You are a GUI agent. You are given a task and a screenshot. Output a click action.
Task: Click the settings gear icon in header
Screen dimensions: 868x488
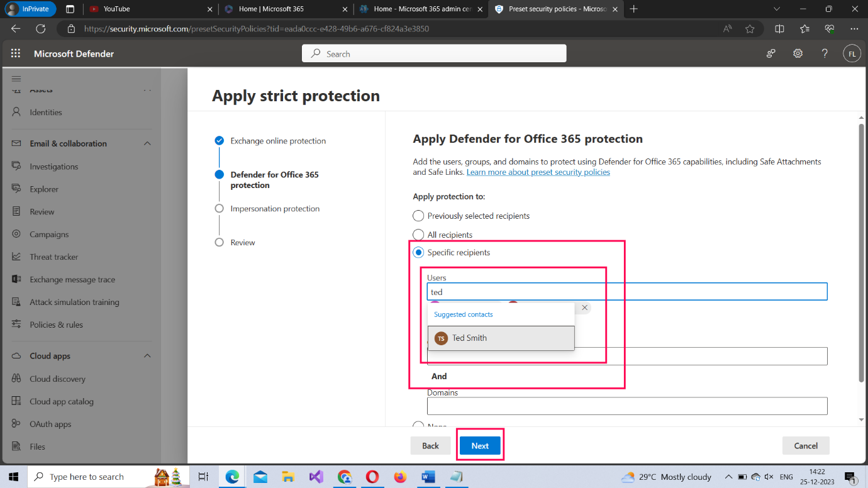point(798,53)
